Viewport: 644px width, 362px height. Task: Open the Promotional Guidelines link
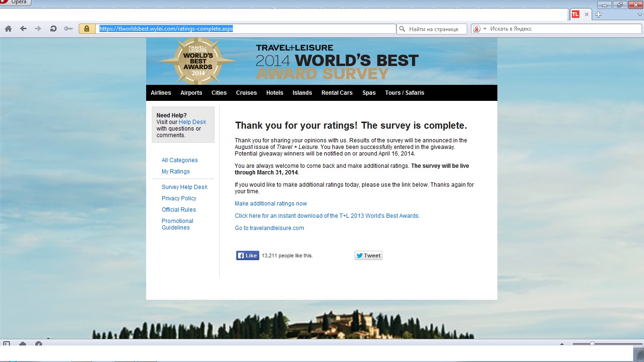(178, 224)
